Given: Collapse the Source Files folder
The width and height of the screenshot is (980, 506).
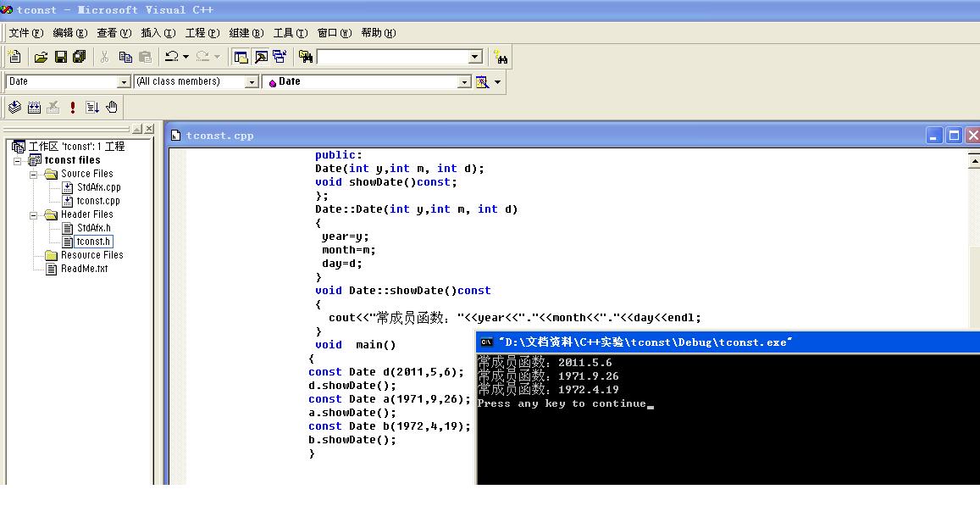Looking at the screenshot, I should point(34,175).
